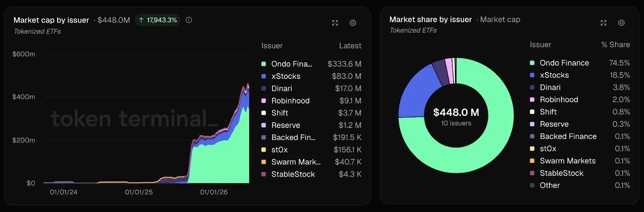Select Swarm Mark… row in Market cap legend
The image size is (644, 212).
(x=311, y=162)
